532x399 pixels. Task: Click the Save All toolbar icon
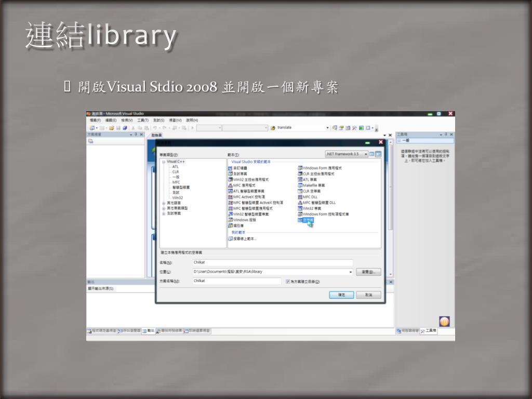pos(125,128)
